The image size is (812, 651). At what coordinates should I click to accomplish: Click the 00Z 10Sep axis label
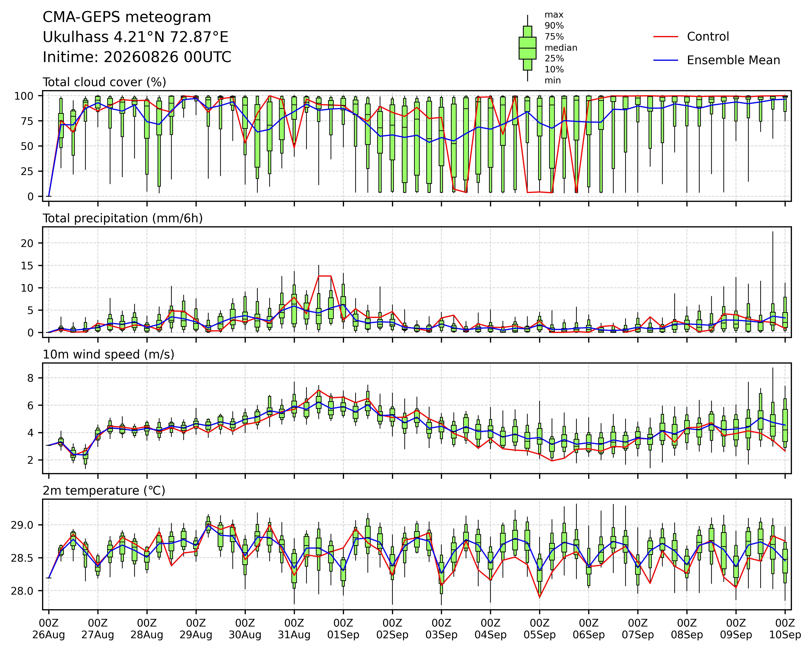pos(785,629)
